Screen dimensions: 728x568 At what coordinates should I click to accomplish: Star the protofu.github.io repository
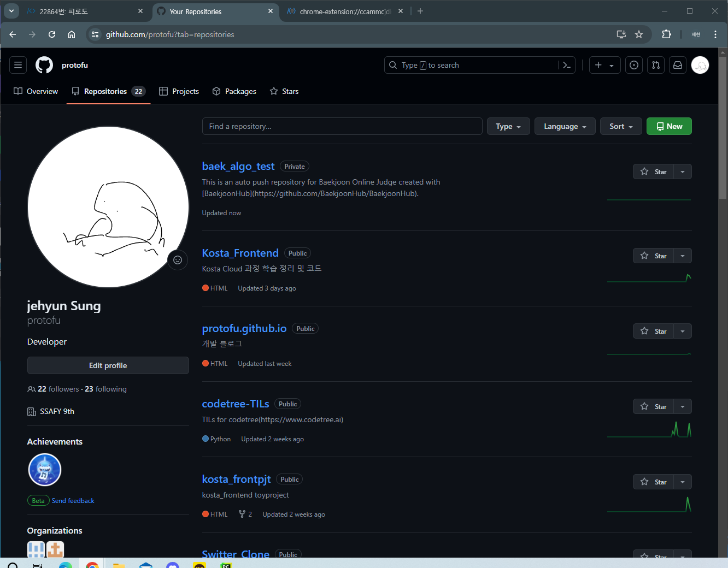pyautogui.click(x=654, y=331)
